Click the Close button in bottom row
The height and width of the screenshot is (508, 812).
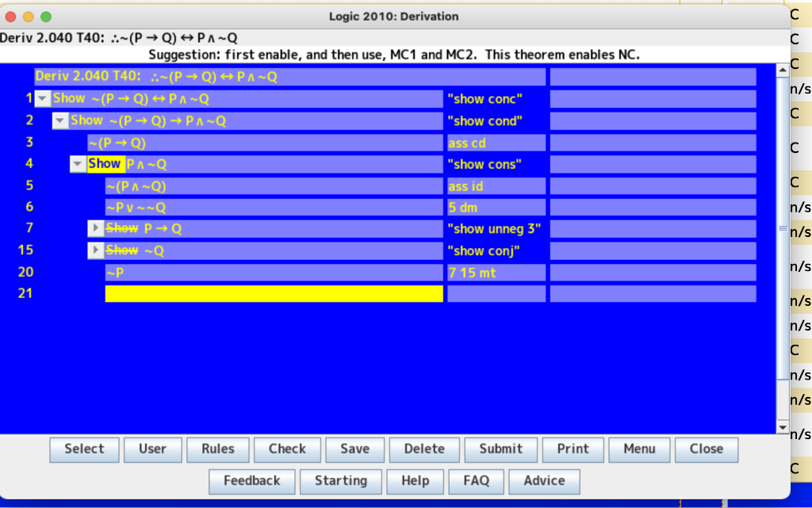tap(707, 449)
